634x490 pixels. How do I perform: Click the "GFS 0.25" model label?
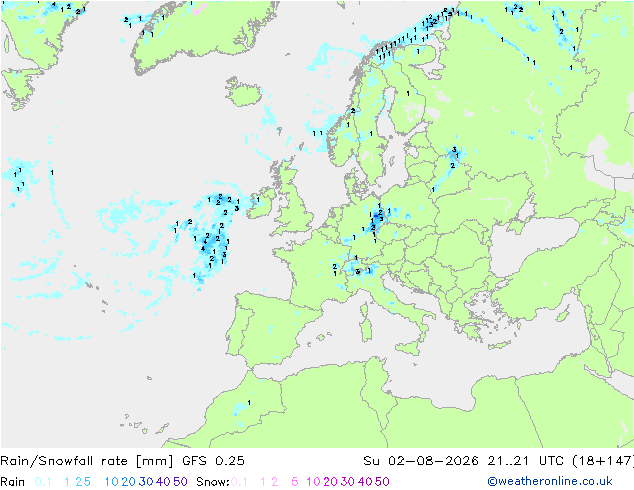pyautogui.click(x=213, y=461)
